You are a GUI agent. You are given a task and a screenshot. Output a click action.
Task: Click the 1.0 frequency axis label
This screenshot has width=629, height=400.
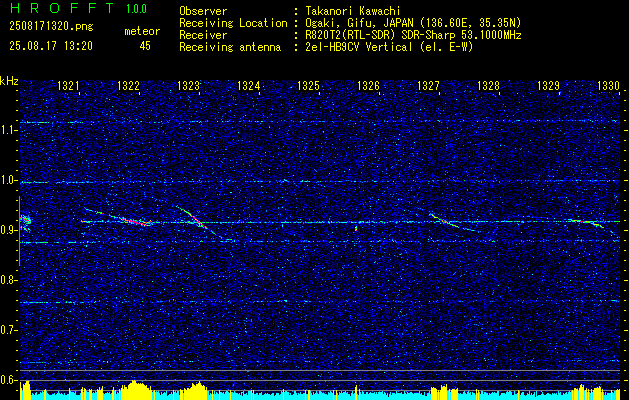point(9,180)
